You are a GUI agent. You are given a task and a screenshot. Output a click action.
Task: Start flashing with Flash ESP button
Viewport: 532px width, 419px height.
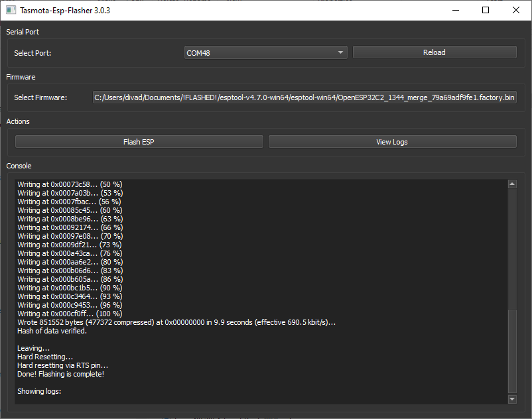pos(139,142)
